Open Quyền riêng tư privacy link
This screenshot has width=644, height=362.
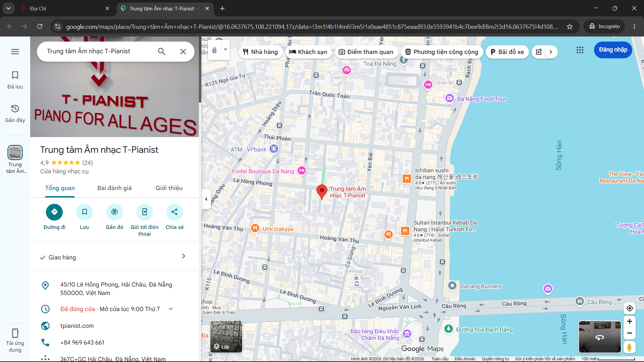point(495,359)
